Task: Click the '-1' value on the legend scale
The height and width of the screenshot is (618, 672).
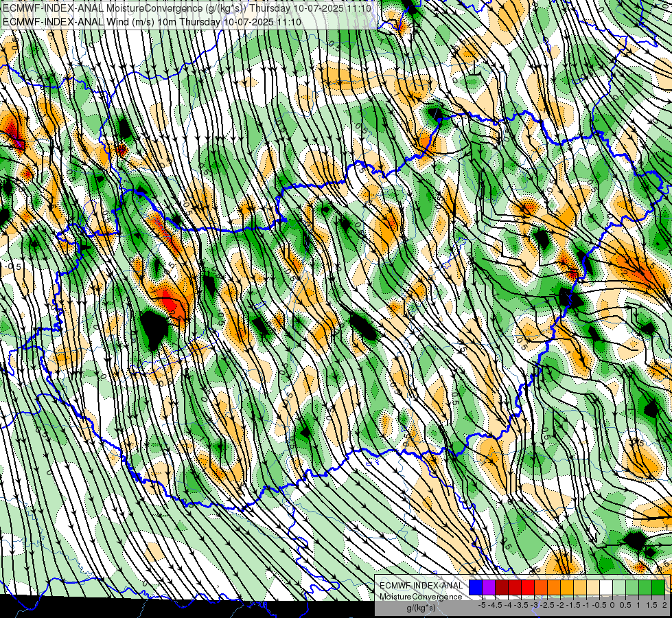Action: [586, 605]
